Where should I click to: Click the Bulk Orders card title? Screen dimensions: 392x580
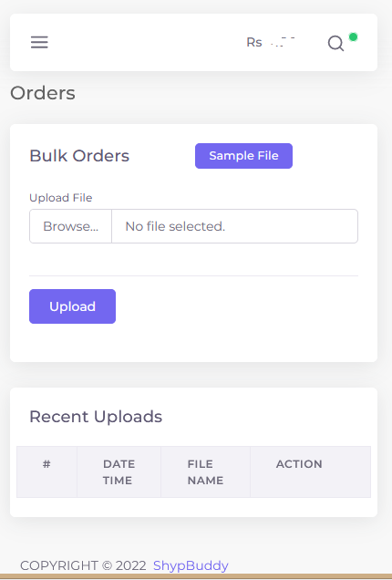pos(79,156)
